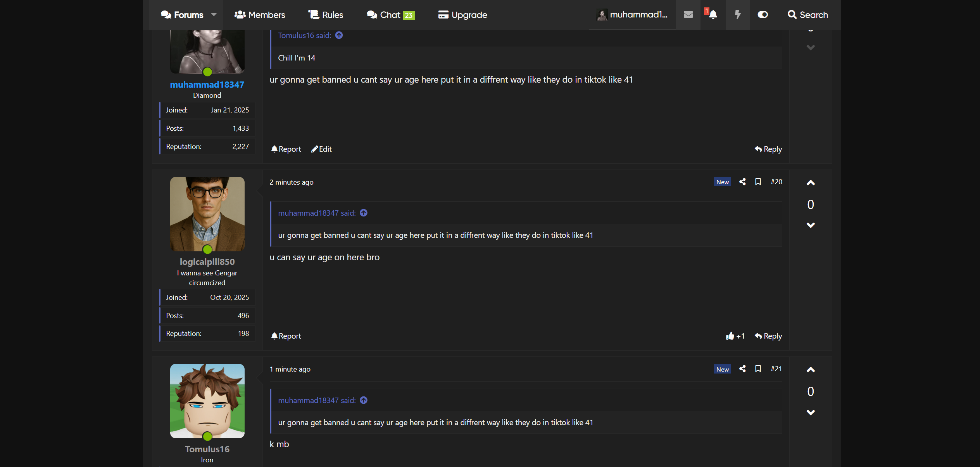Open logicalpill850's profile avatar
980x467 pixels.
(x=207, y=214)
